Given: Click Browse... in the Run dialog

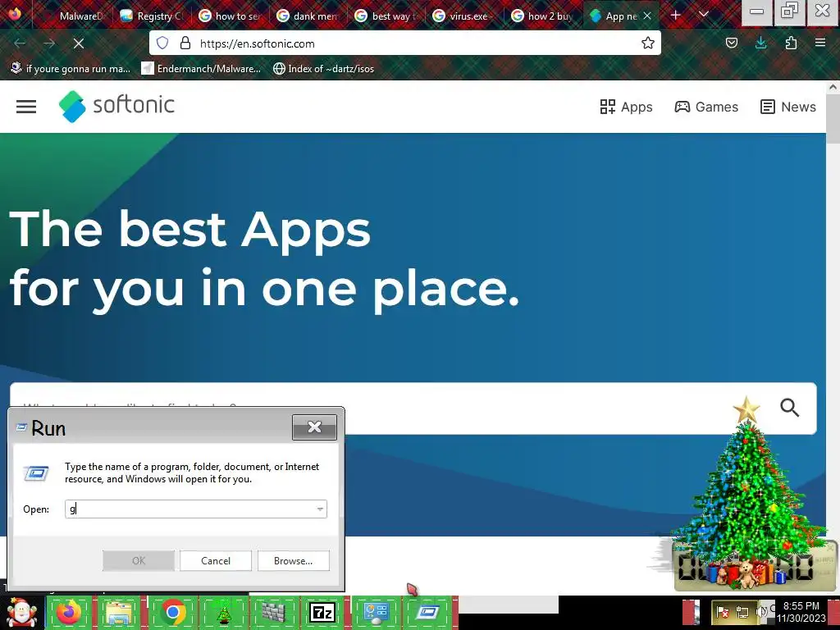Looking at the screenshot, I should (x=293, y=560).
